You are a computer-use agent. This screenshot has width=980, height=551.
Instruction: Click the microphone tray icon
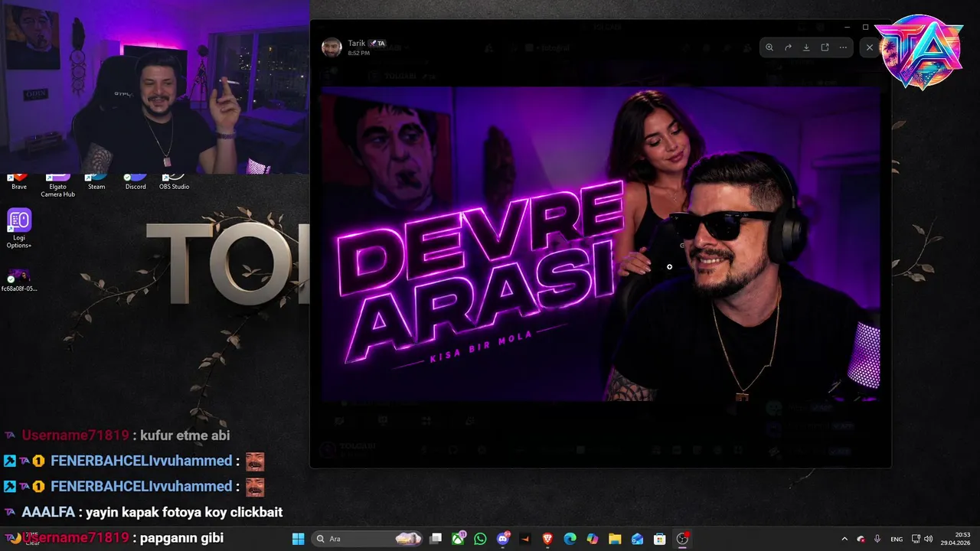click(x=877, y=539)
